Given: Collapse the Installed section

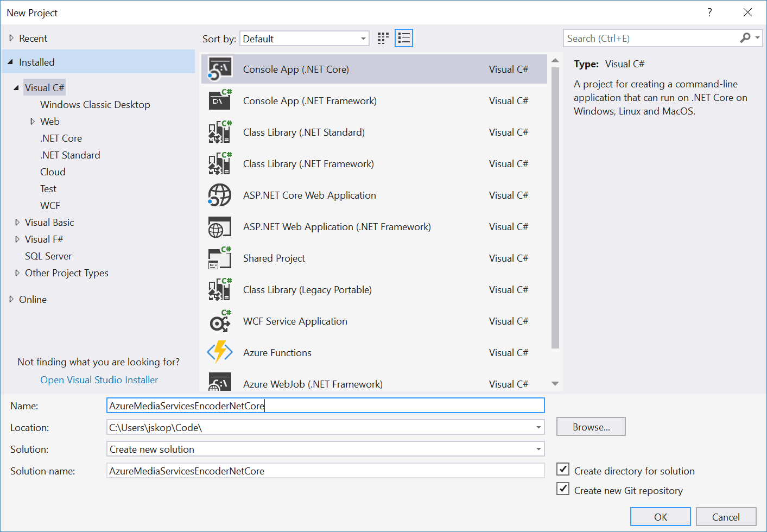Looking at the screenshot, I should (x=10, y=62).
